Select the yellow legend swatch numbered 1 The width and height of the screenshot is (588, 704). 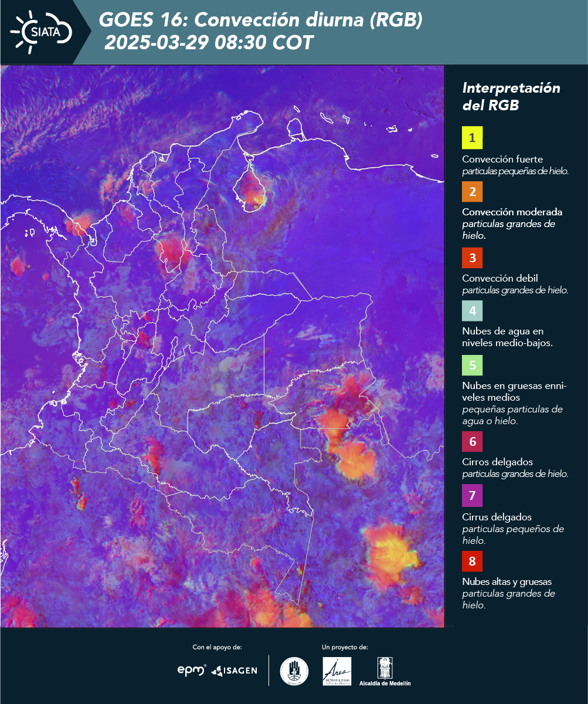pyautogui.click(x=472, y=138)
